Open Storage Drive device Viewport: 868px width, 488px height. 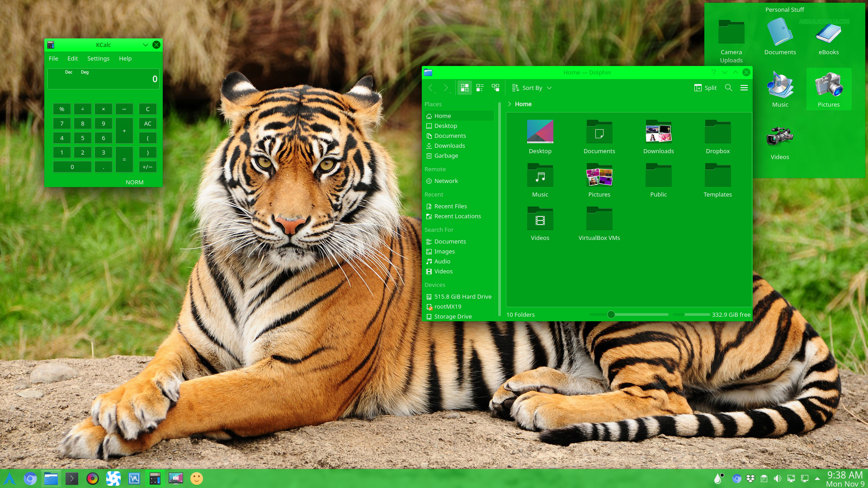(x=459, y=317)
